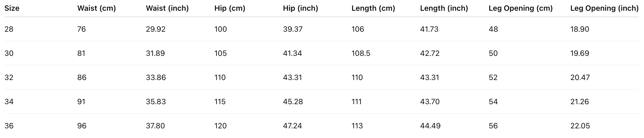
Task: Click the Waist (inch) column header
Action: coord(167,8)
